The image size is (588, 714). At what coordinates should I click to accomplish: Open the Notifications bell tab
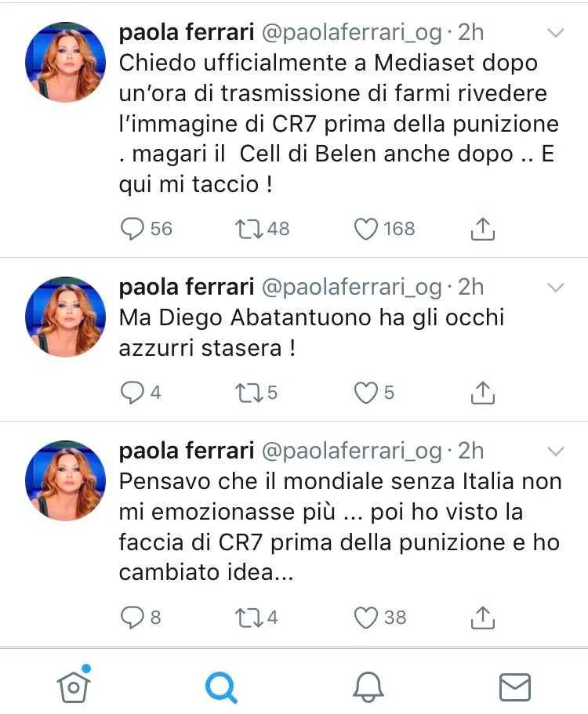(x=368, y=687)
